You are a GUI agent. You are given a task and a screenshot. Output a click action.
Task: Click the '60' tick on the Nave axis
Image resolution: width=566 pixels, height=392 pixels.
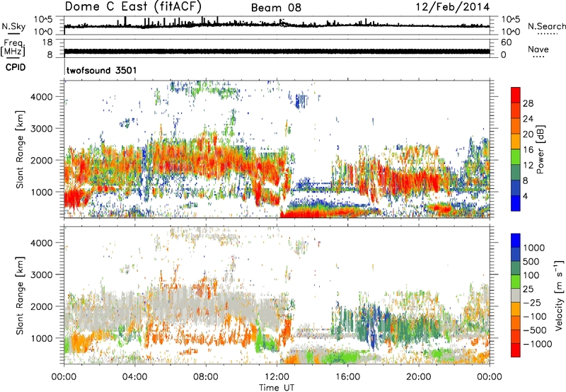pos(506,42)
